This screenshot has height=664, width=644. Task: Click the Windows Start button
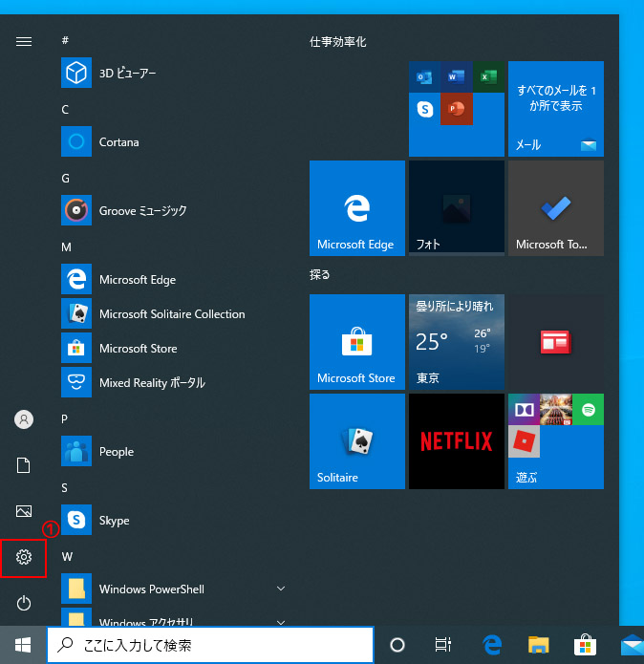point(23,645)
